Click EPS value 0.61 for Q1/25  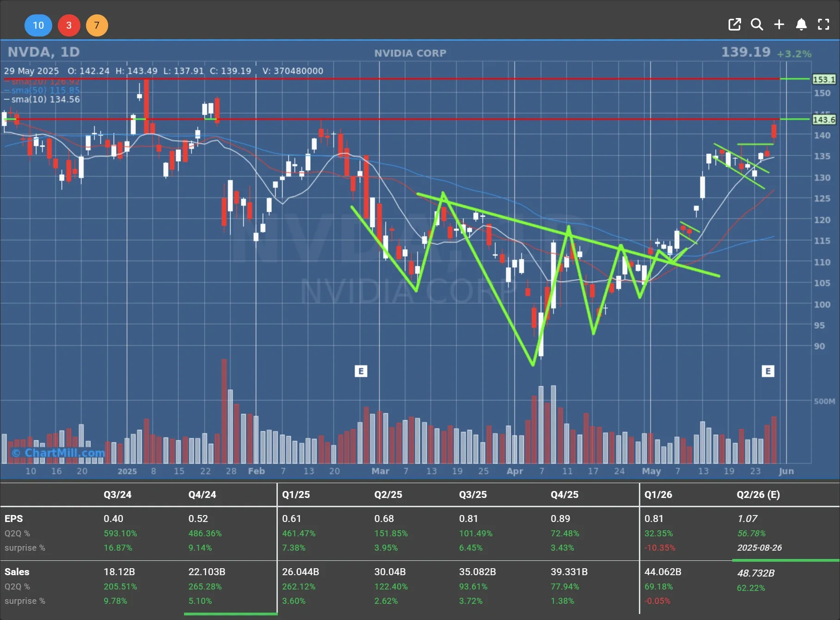click(x=292, y=519)
